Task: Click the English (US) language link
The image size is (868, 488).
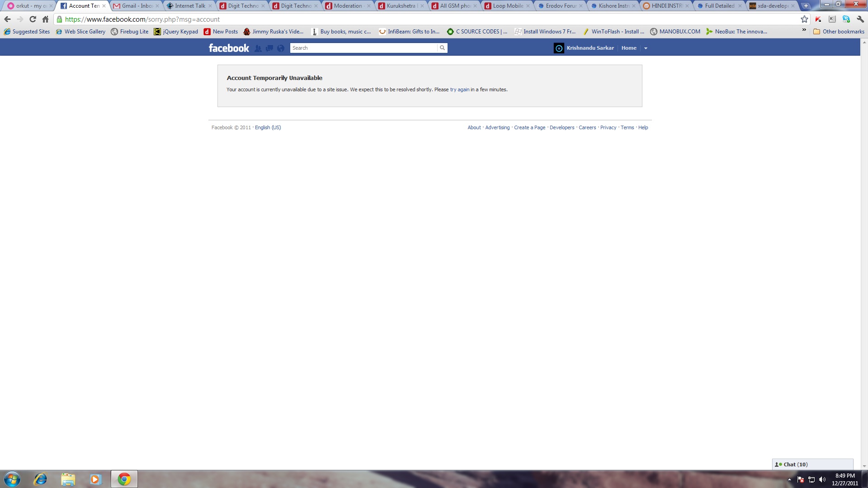Action: coord(268,127)
